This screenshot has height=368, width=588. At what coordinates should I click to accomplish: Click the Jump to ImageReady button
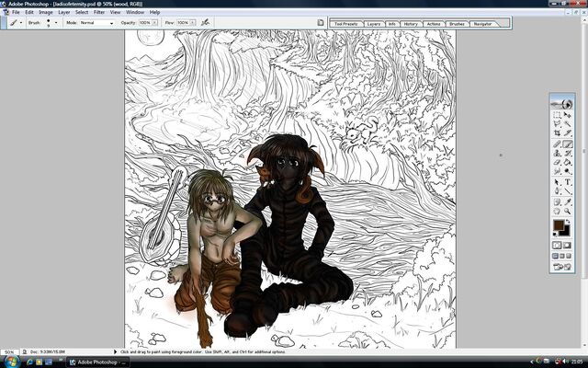coord(562,267)
